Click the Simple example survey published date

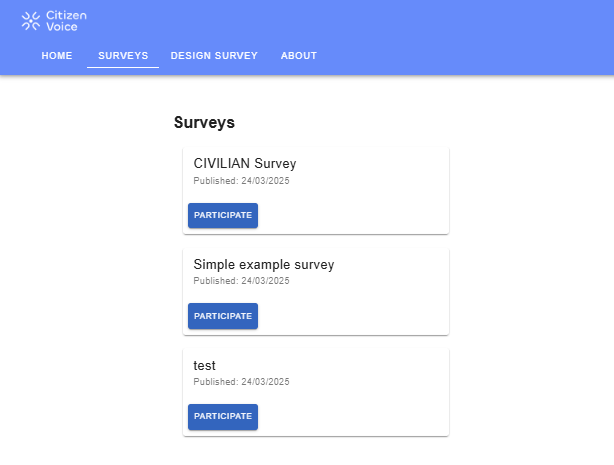(241, 282)
